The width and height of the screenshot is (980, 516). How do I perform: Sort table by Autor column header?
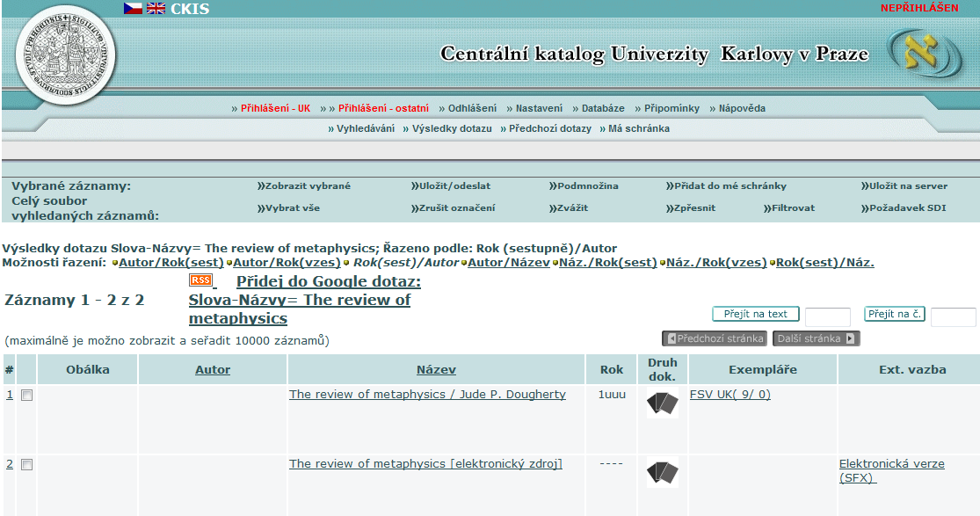[213, 370]
